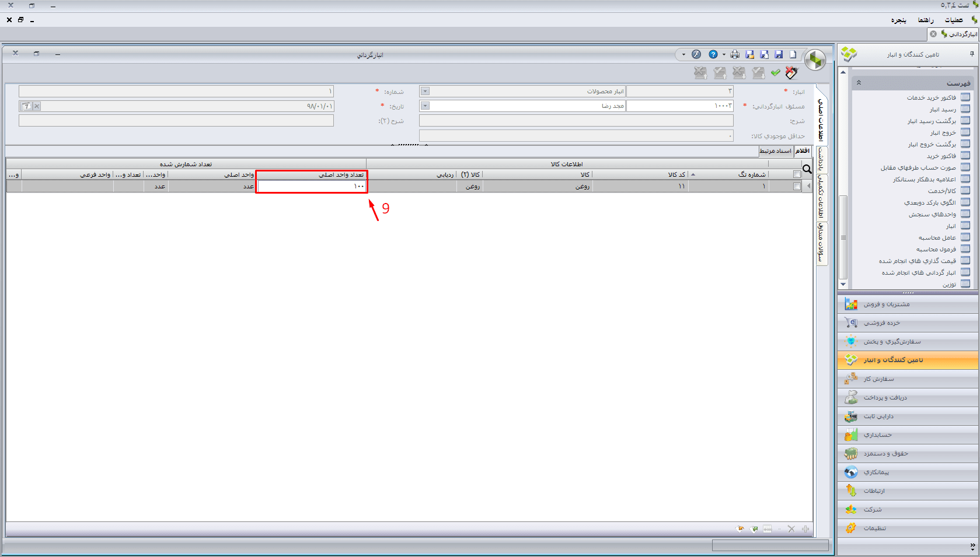Open the blue question mark help icon
This screenshot has height=557, width=980.
(x=713, y=54)
